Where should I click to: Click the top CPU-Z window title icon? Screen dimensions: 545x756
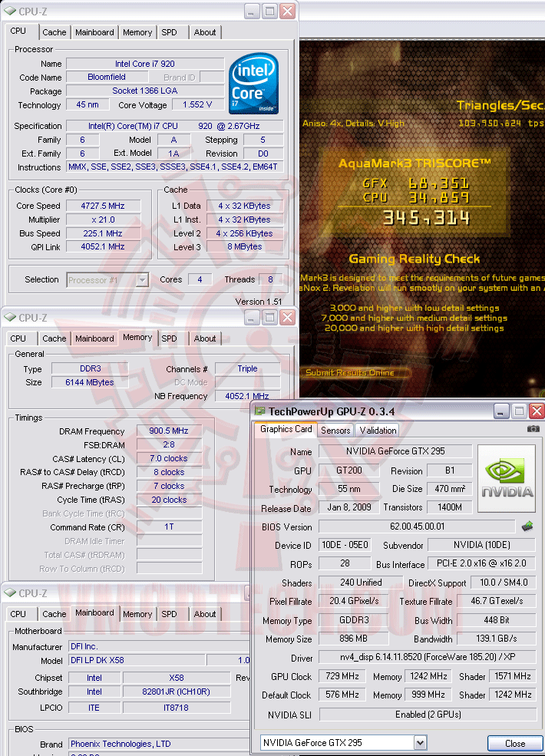click(x=10, y=11)
